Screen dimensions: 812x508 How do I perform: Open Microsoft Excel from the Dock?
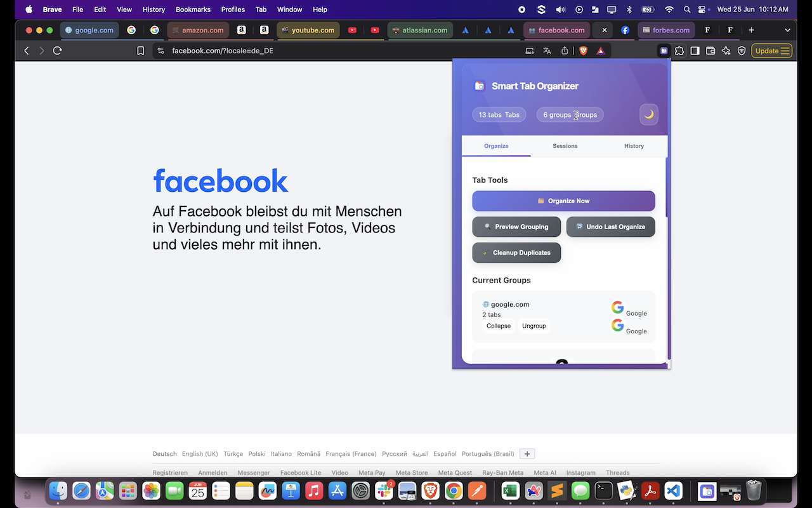tap(511, 491)
